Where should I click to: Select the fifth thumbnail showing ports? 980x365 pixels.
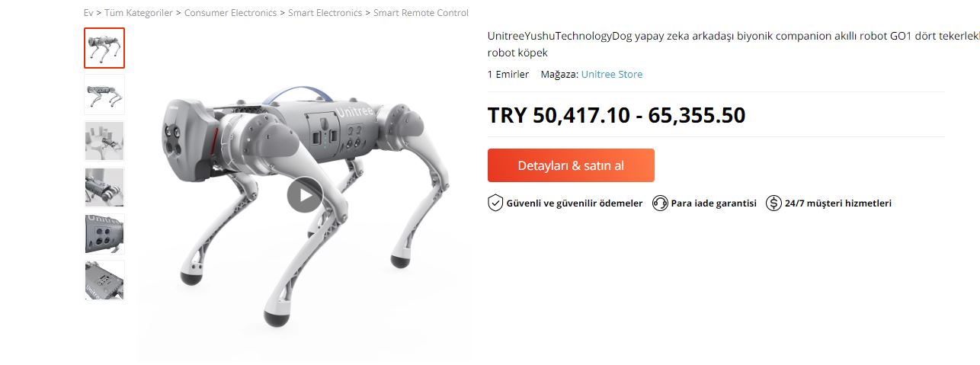point(104,234)
